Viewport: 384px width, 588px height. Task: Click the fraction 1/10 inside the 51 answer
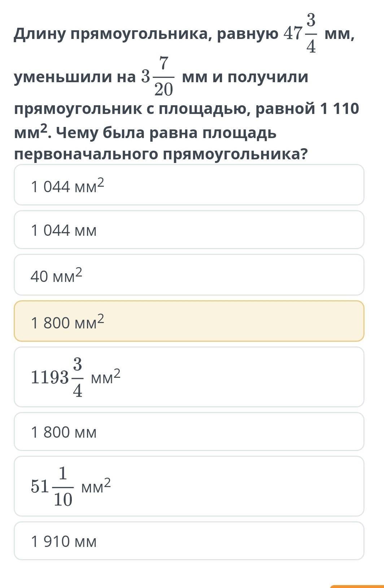tap(63, 486)
